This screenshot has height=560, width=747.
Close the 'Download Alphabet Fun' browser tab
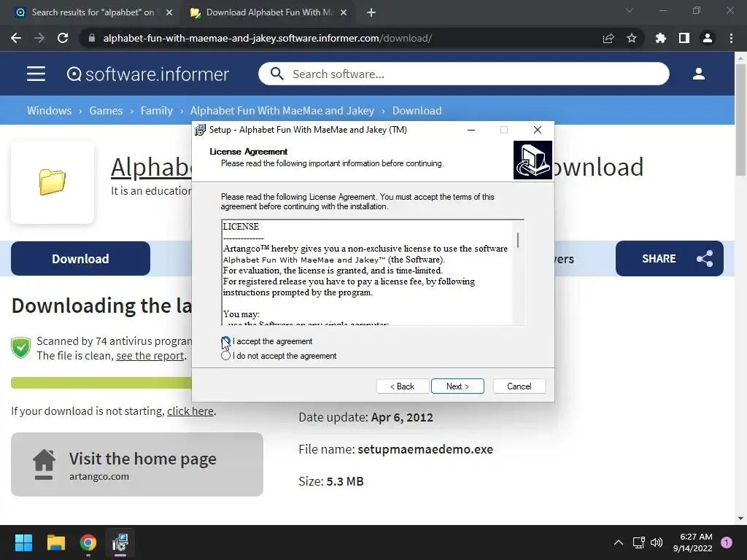click(344, 13)
